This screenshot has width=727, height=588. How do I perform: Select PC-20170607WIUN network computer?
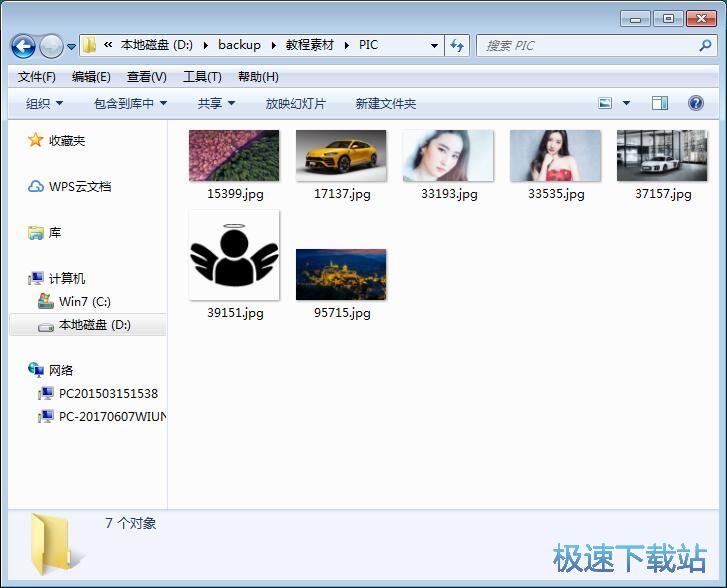click(102, 416)
